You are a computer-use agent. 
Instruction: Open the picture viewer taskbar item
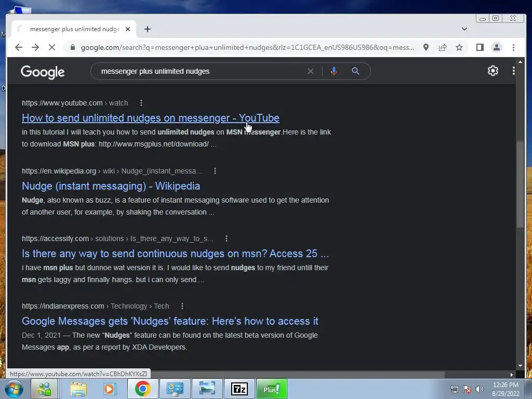[x=207, y=389]
